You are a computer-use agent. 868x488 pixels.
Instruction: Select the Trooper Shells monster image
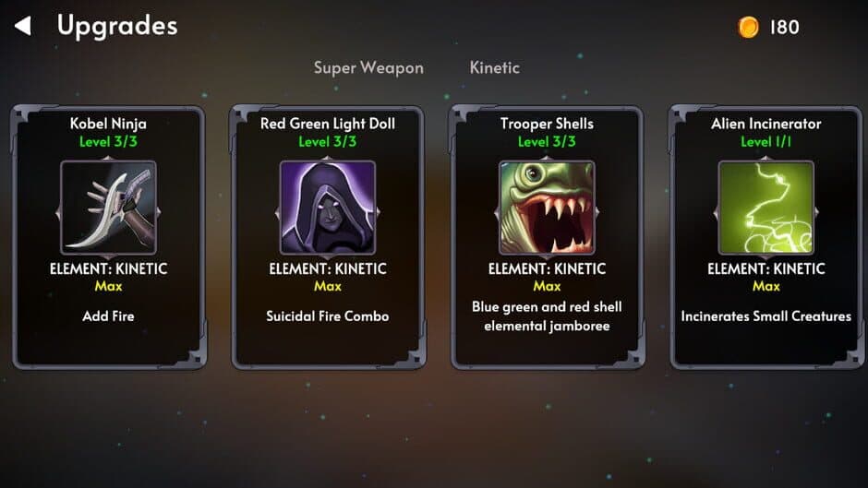pos(547,208)
